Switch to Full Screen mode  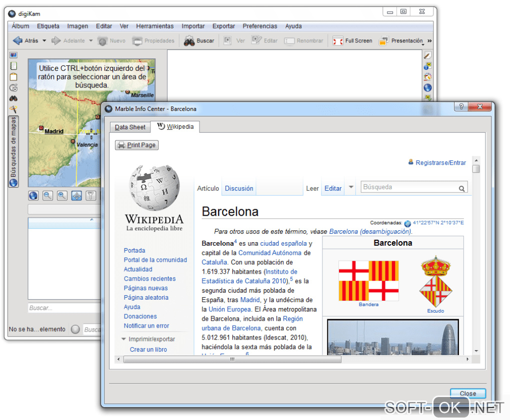click(x=352, y=40)
